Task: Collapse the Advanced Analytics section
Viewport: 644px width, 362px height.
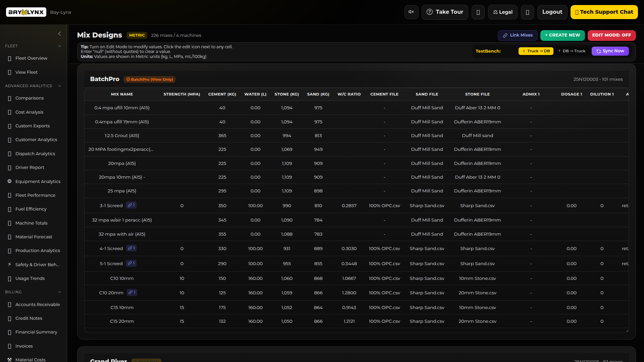Action: coord(60,86)
